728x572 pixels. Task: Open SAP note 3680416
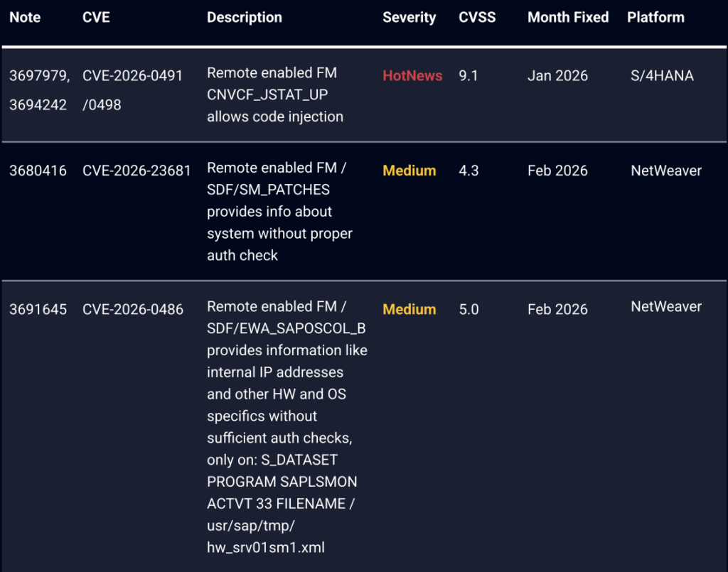(38, 171)
